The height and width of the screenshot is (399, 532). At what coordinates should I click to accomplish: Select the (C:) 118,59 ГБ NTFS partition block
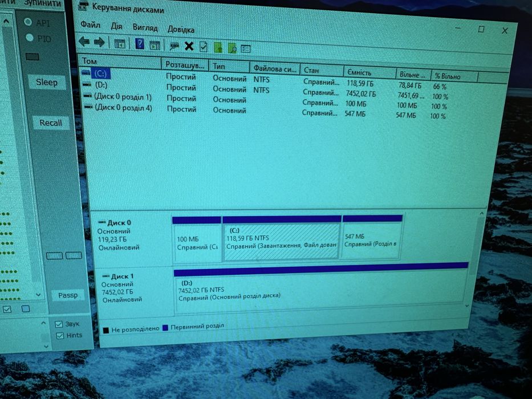(282, 239)
